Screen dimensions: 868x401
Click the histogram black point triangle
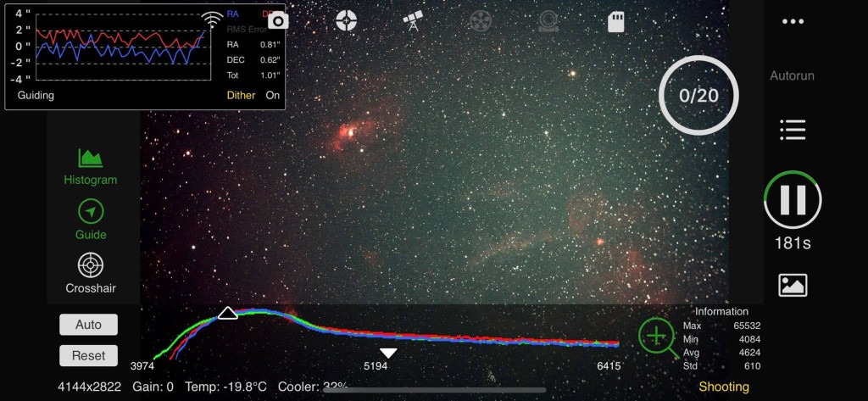point(227,314)
